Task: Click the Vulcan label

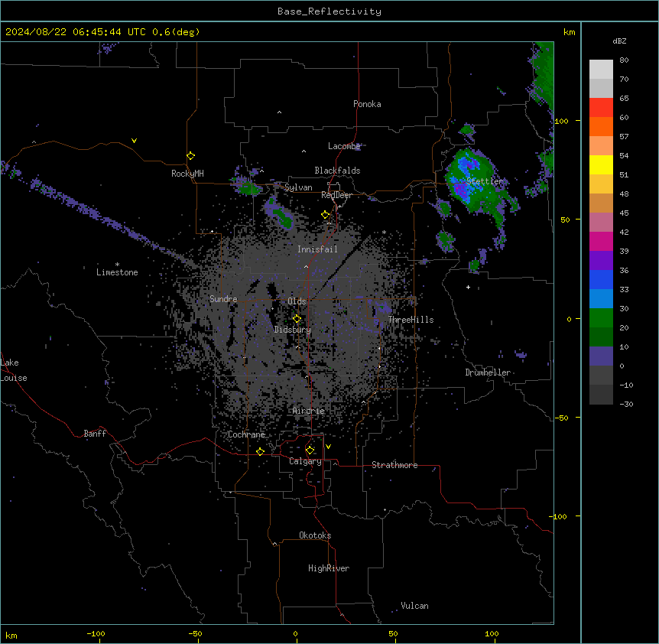Action: [414, 606]
